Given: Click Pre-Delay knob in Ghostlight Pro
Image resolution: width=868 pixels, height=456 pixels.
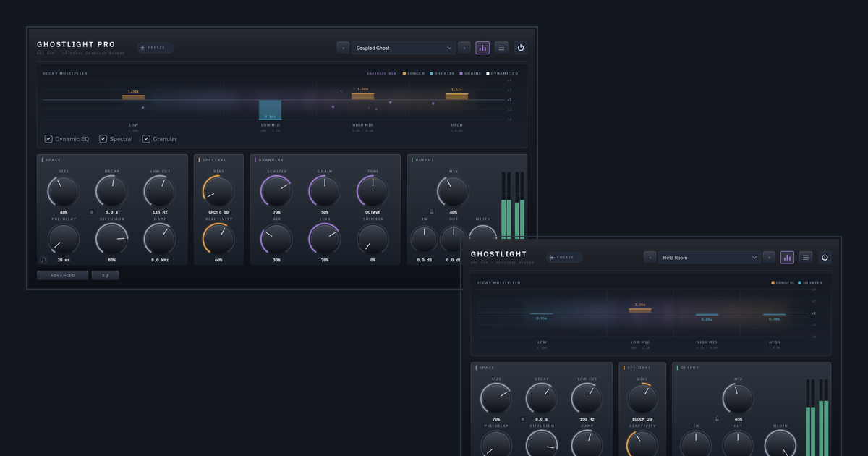Looking at the screenshot, I should click(64, 239).
